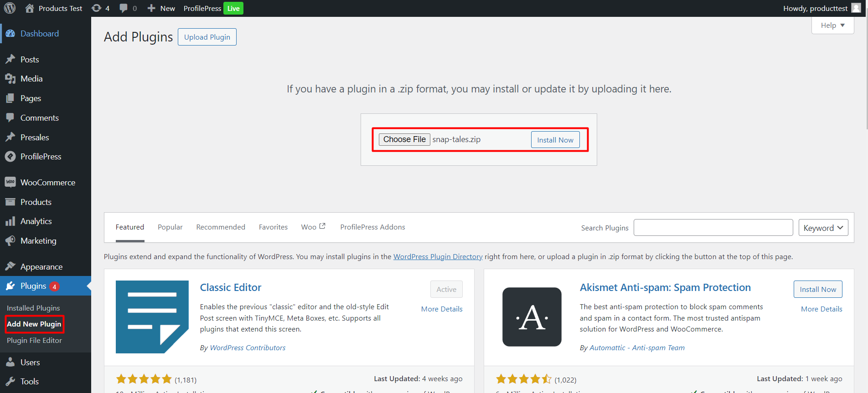Click the WordPress logo icon
The height and width of the screenshot is (393, 868).
[10, 8]
